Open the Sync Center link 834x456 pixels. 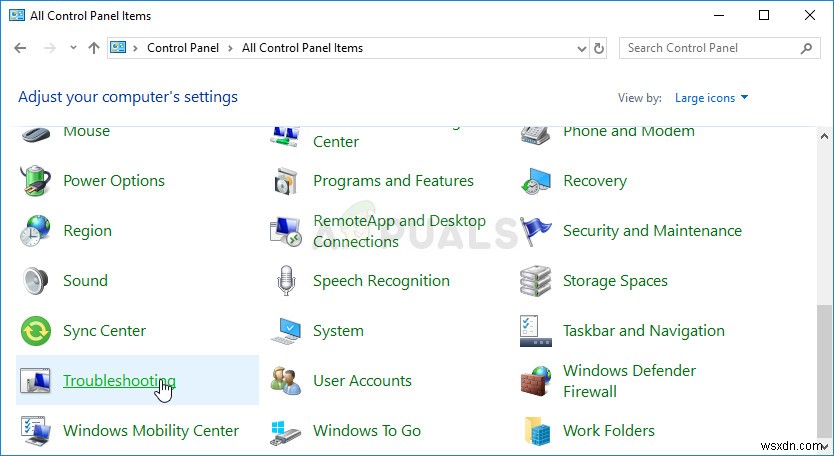[104, 331]
